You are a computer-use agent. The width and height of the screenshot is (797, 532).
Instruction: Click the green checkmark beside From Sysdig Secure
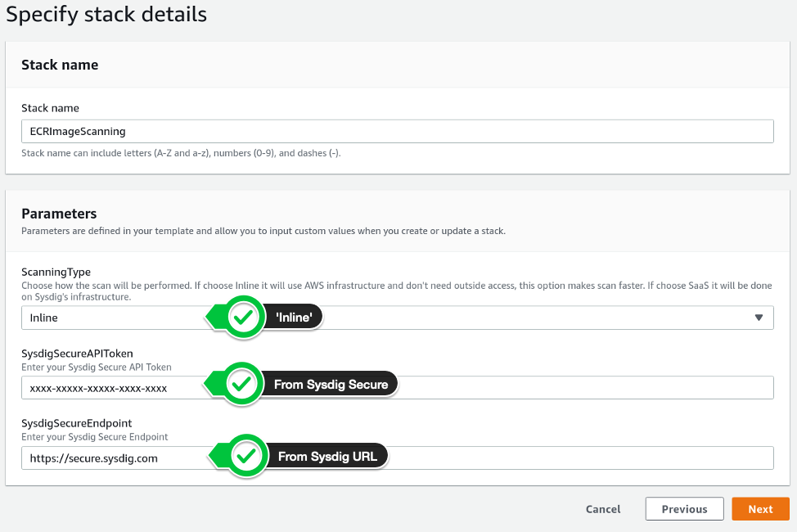click(x=242, y=384)
